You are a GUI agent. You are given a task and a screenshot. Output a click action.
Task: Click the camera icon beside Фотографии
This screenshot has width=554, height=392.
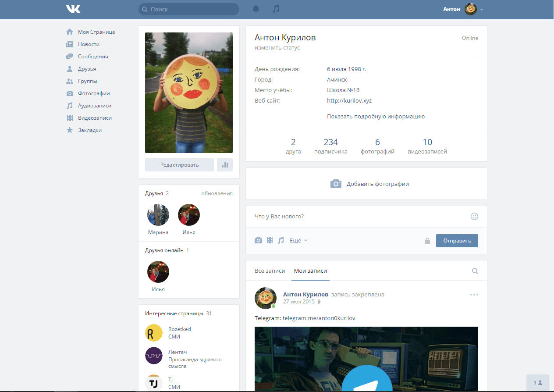point(69,93)
